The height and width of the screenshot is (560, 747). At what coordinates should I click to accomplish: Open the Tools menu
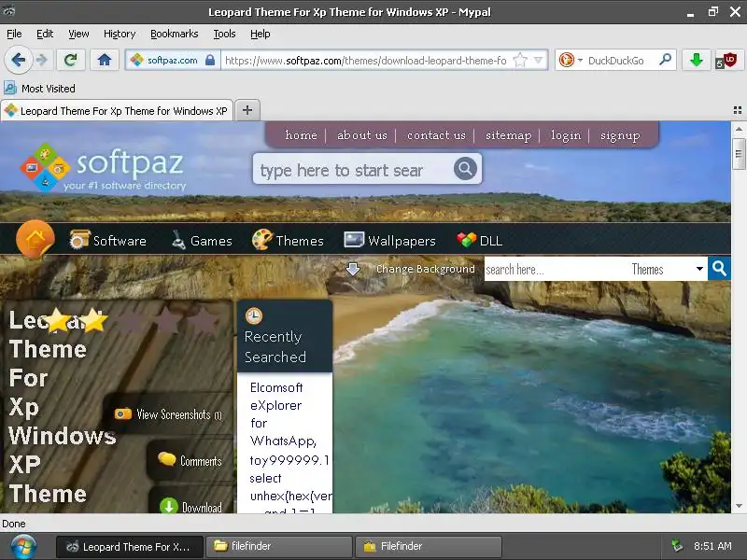click(224, 34)
